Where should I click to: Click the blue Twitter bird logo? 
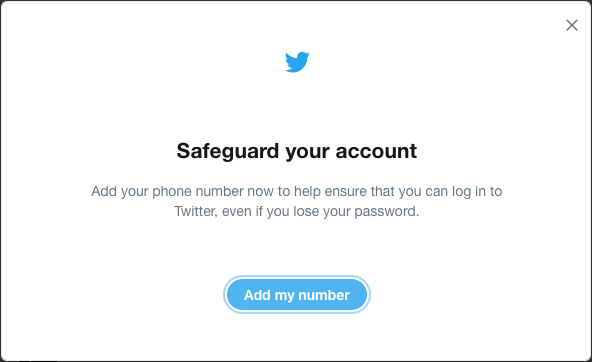pos(297,62)
